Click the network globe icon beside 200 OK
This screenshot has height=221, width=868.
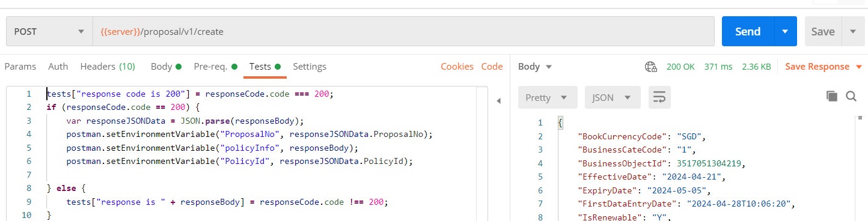(x=650, y=67)
